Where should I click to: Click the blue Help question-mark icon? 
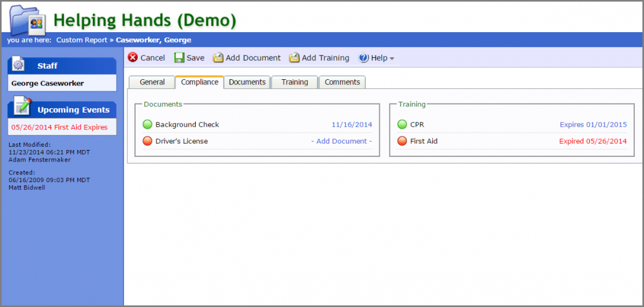click(363, 57)
